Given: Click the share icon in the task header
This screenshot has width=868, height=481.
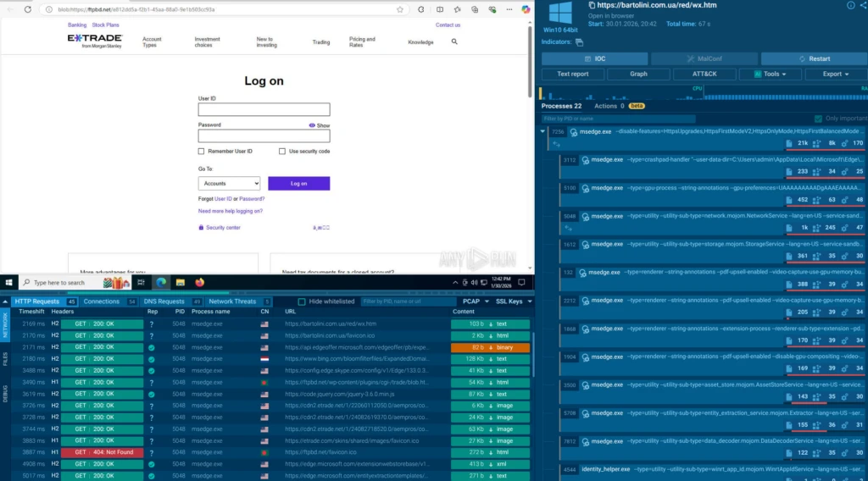Looking at the screenshot, I should pyautogui.click(x=864, y=5).
